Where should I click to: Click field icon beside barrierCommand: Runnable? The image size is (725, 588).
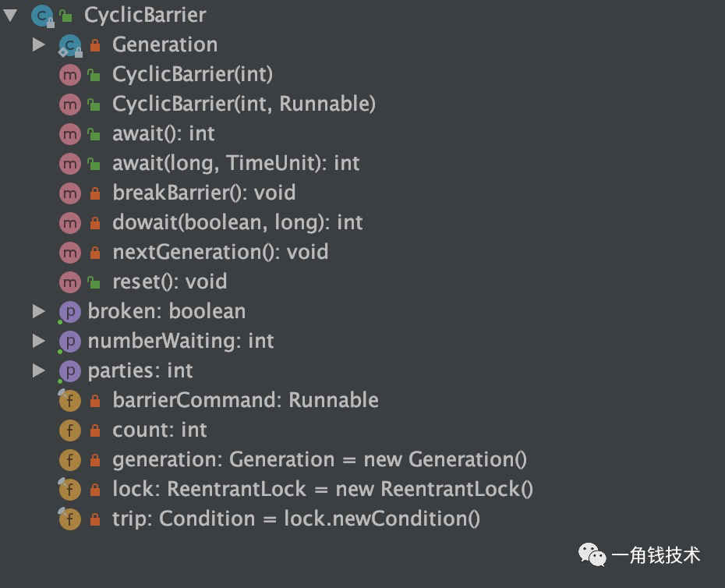coord(70,401)
